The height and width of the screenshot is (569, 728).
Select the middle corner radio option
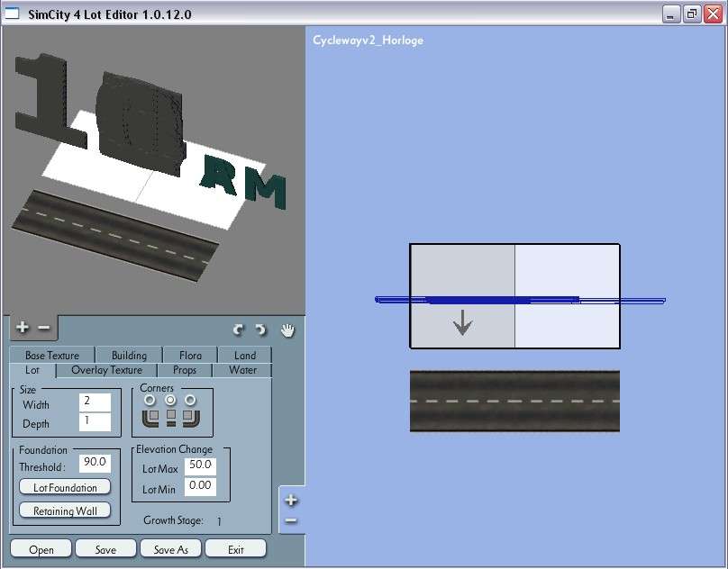click(x=170, y=400)
